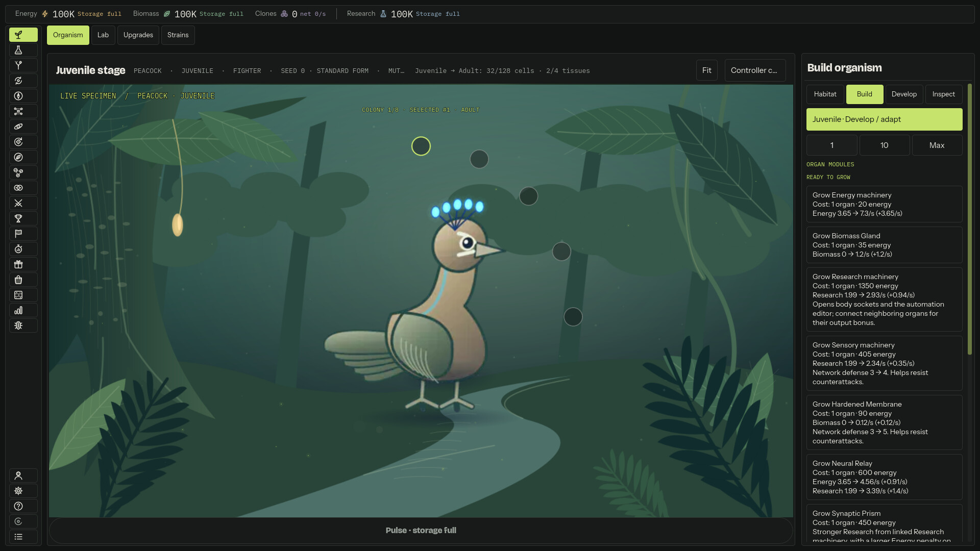Grow Energy machinery module
The image size is (980, 551).
(x=884, y=204)
